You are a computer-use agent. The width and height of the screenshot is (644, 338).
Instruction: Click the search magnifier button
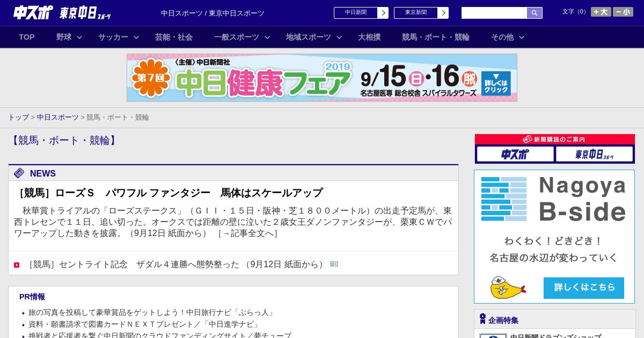click(535, 13)
